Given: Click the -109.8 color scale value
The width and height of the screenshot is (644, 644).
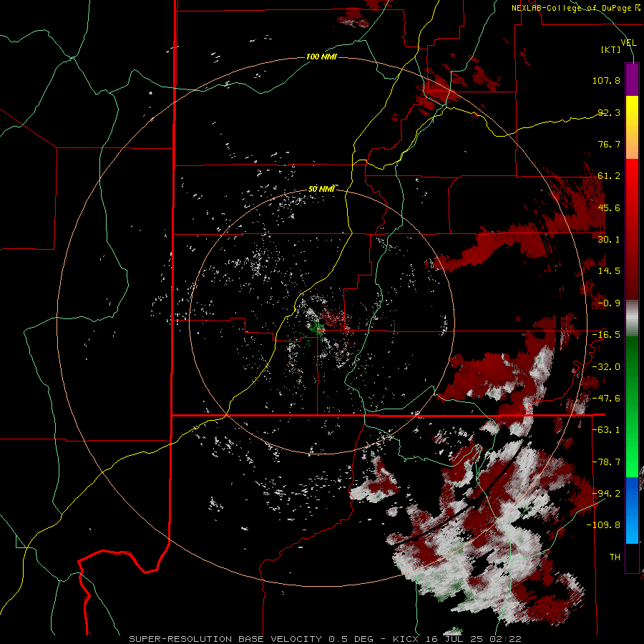Looking at the screenshot, I should [x=603, y=525].
